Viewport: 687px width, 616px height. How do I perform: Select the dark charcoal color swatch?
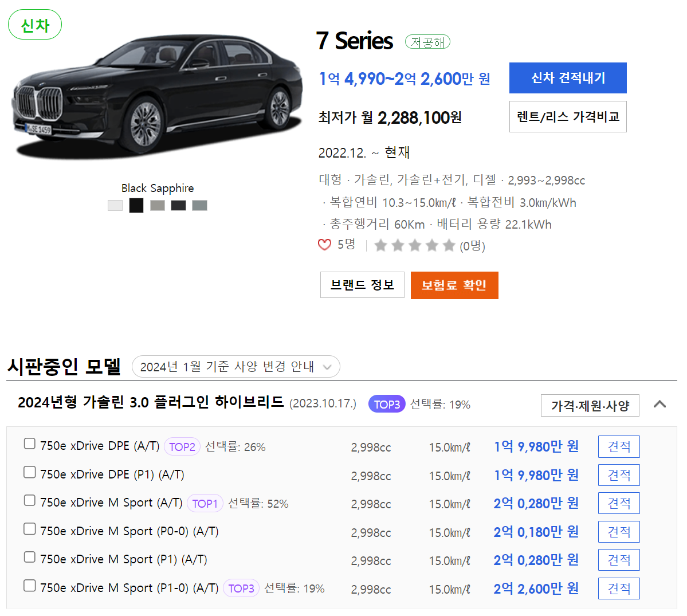coord(178,206)
